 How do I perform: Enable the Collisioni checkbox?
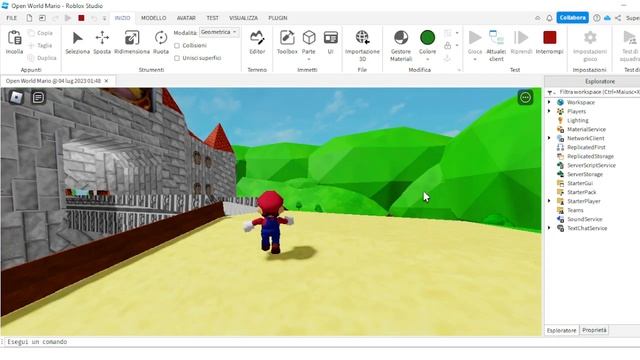(x=177, y=46)
